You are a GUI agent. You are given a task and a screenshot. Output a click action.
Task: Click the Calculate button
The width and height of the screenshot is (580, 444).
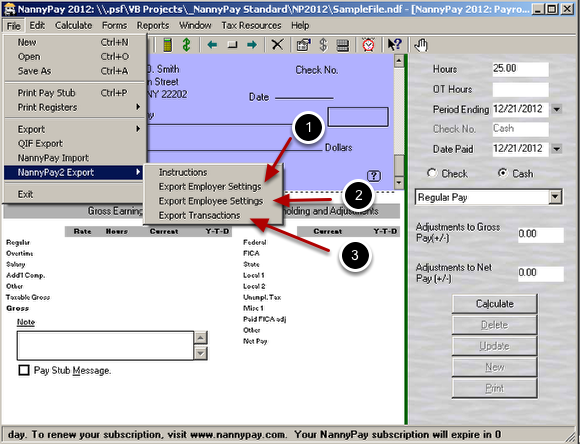pos(495,304)
